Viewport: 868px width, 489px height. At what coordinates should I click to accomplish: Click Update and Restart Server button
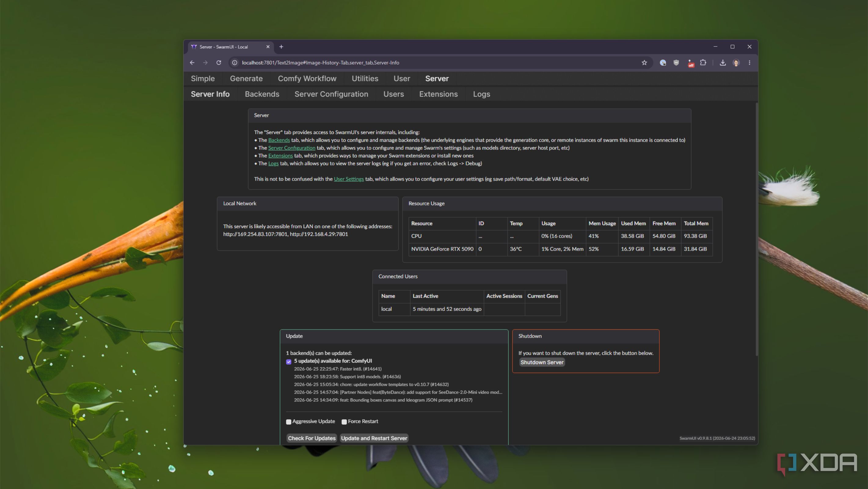[374, 438]
